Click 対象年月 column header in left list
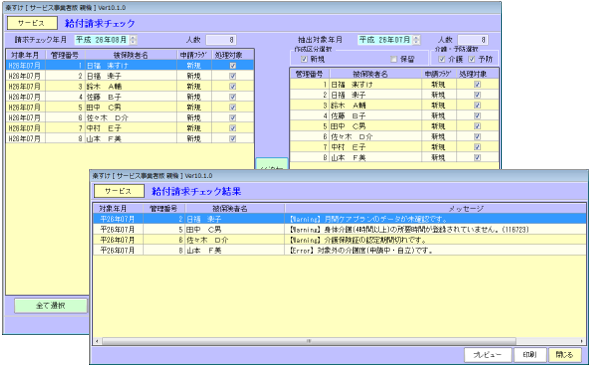 click(25, 55)
